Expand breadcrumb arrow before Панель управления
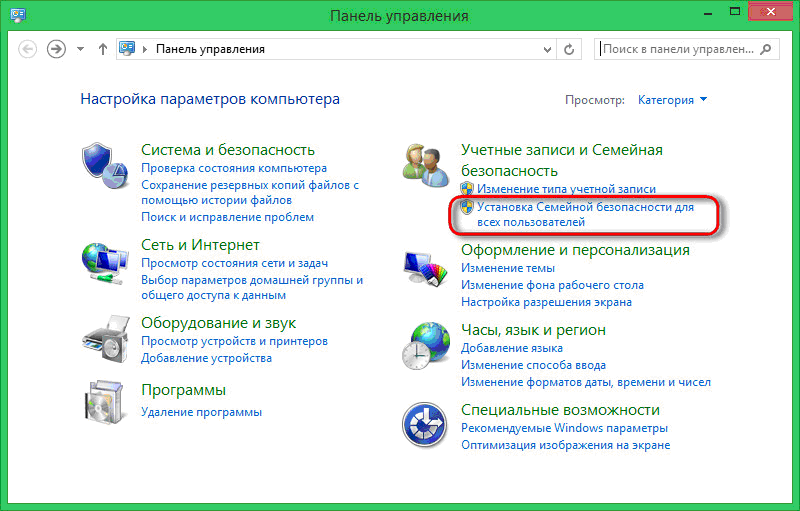The height and width of the screenshot is (511, 800). coord(145,49)
